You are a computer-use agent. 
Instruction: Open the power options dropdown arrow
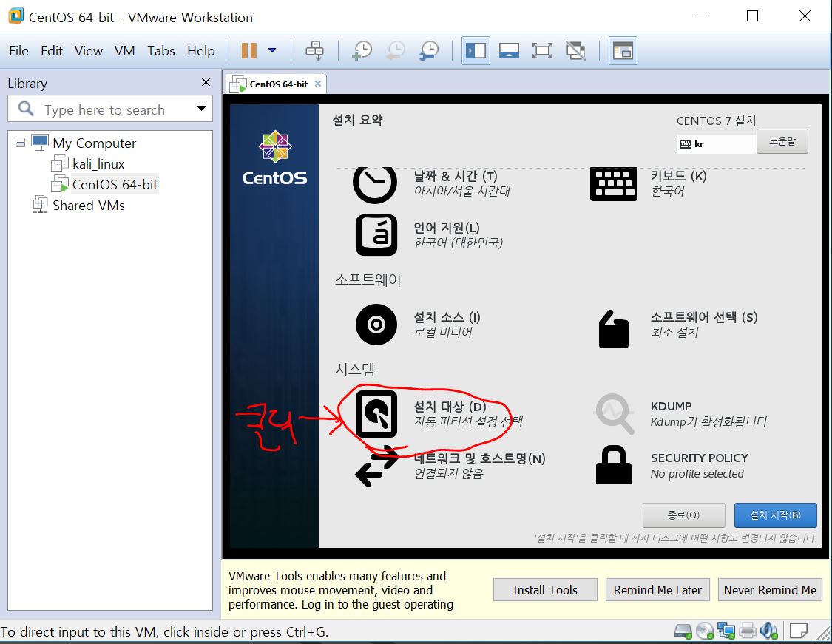[x=272, y=50]
